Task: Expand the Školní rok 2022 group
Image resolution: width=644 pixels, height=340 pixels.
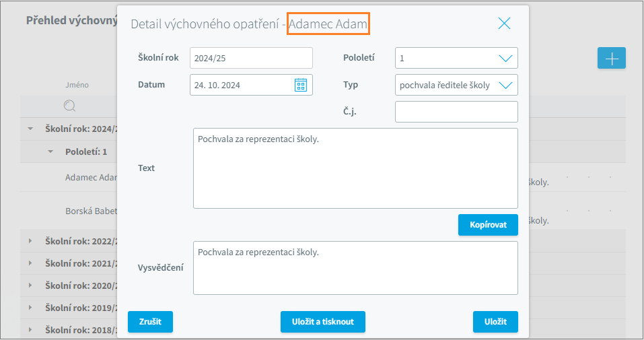Action: [30, 240]
